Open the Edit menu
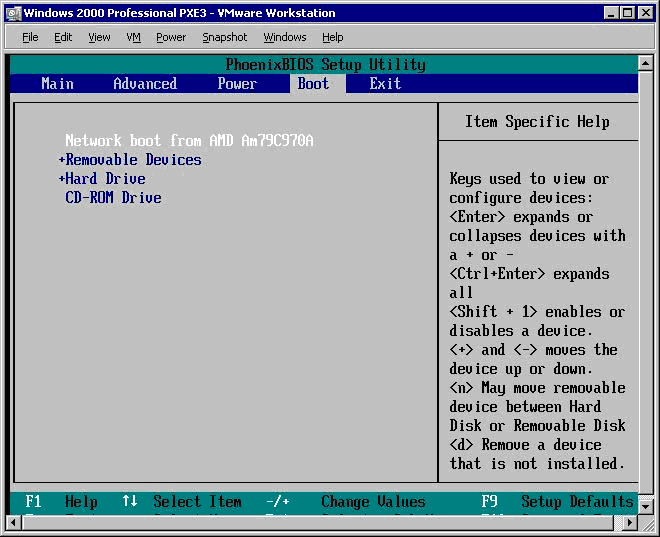This screenshot has width=660, height=537. [x=63, y=37]
